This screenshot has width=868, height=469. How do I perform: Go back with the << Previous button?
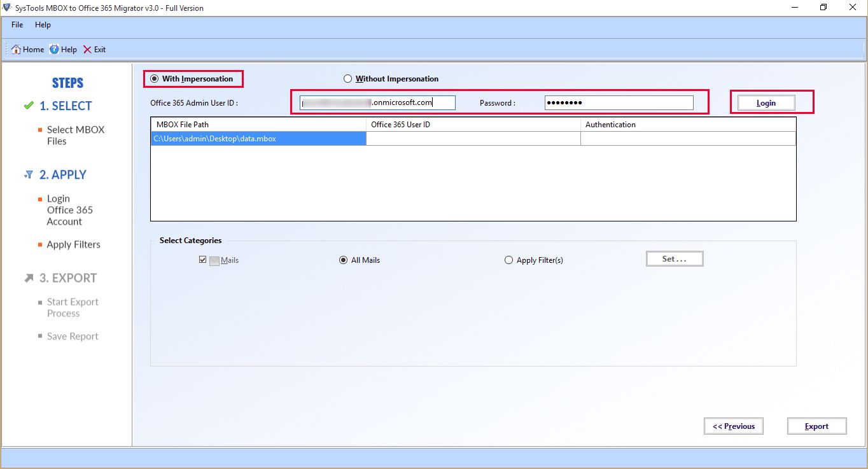pyautogui.click(x=733, y=426)
